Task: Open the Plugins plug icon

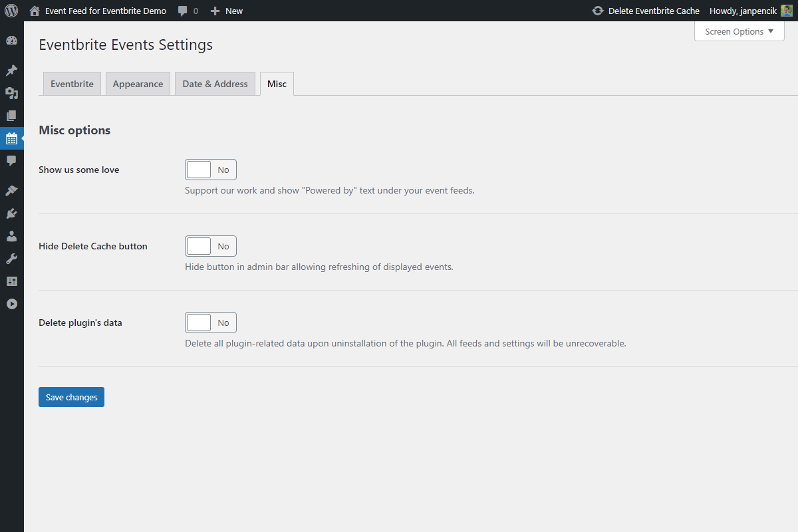Action: (11, 213)
